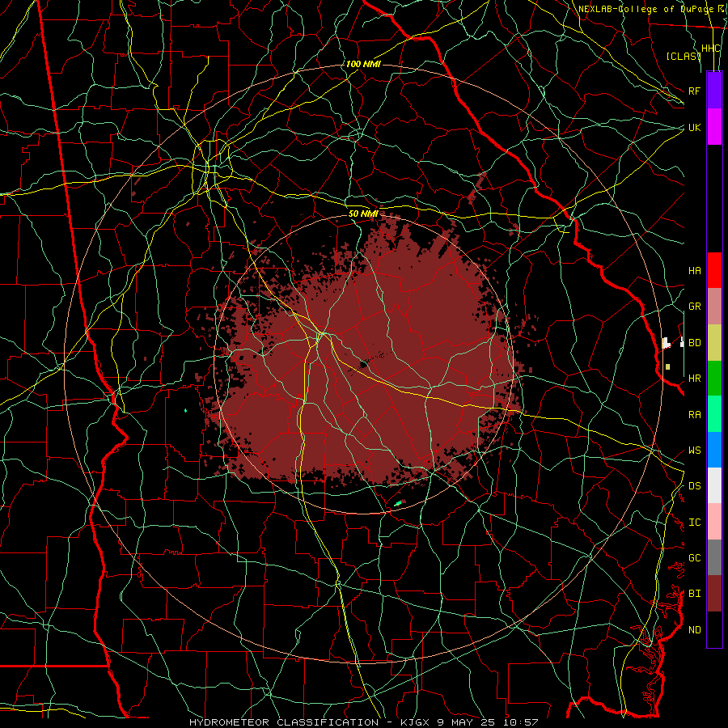
Task: Click the RF purple legend swatch
Action: 714,91
